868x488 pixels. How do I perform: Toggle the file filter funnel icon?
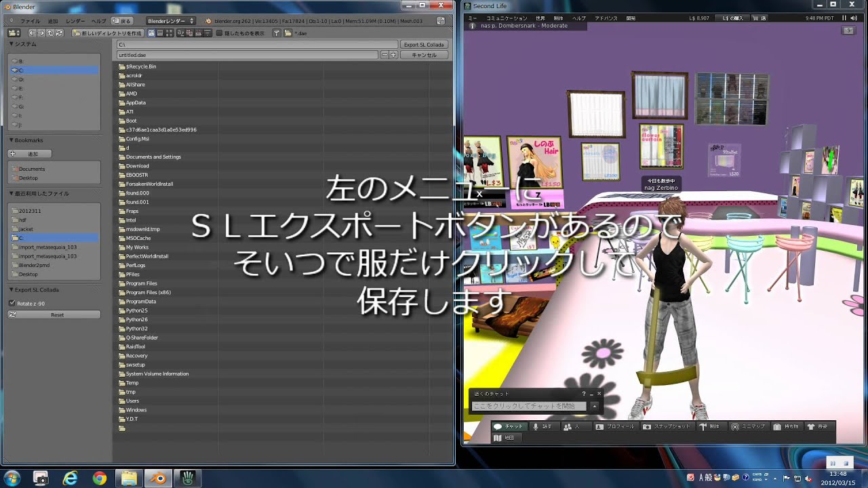click(277, 33)
